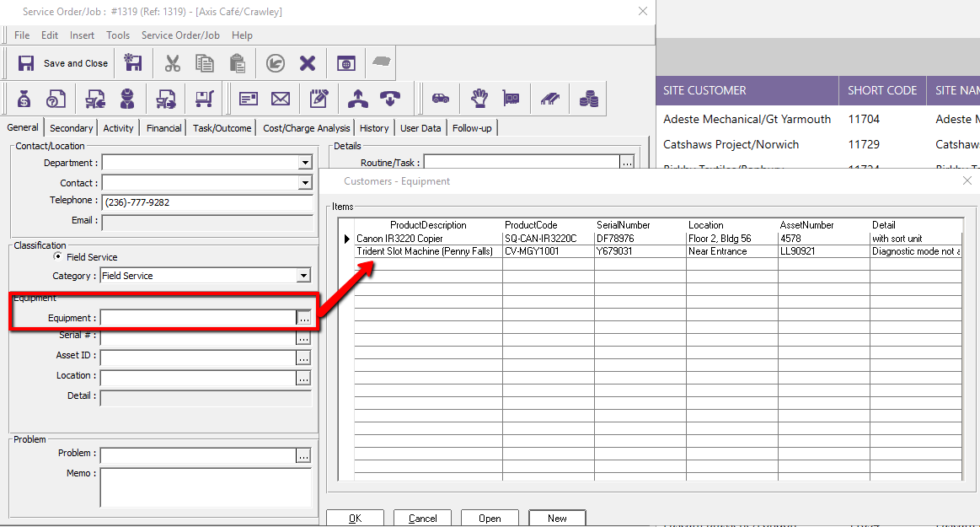
Task: Click the bridge roadway icon
Action: [550, 99]
